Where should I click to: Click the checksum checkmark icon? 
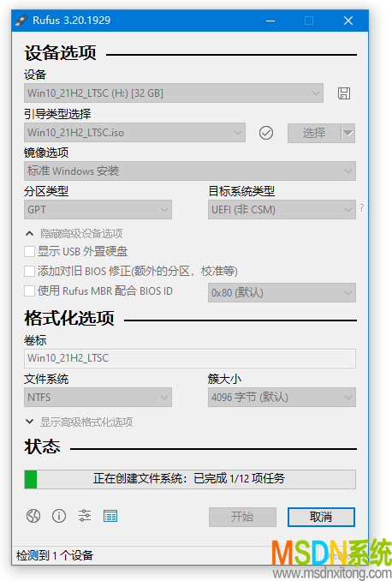266,133
